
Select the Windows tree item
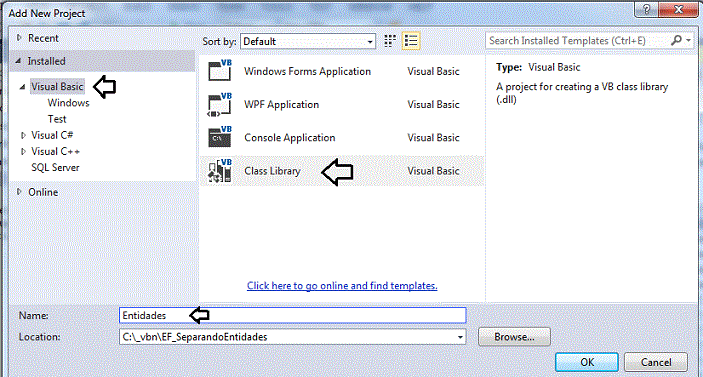69,103
